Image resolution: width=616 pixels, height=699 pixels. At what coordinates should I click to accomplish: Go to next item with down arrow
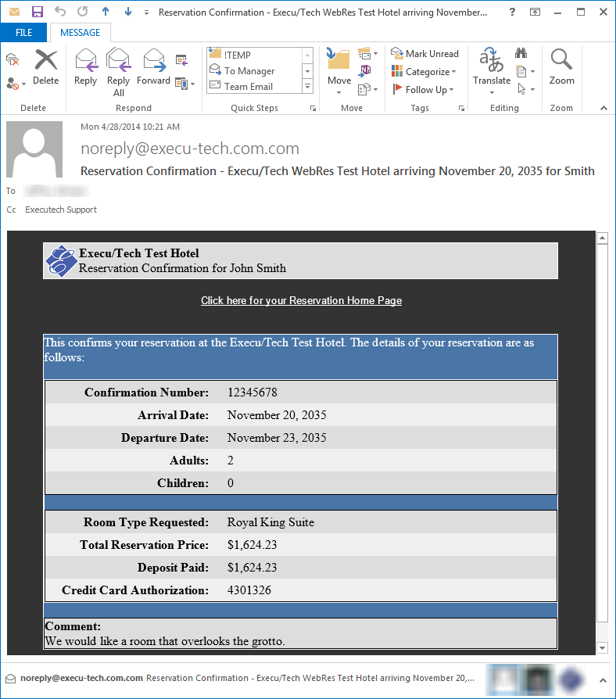[x=128, y=12]
